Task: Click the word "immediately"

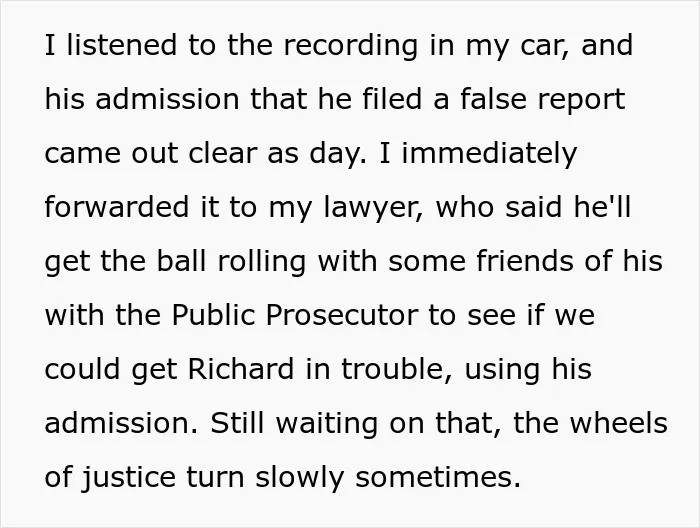Action: (x=489, y=154)
